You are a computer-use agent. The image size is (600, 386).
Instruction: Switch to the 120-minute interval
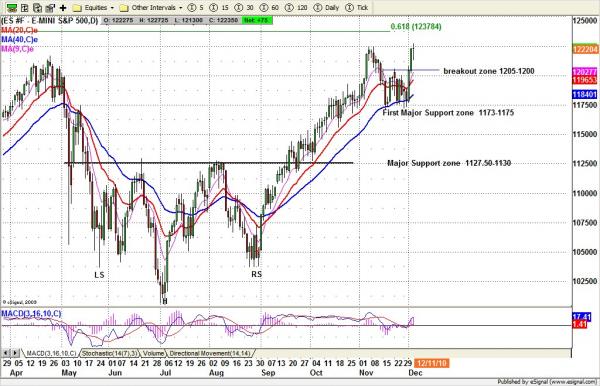297,8
